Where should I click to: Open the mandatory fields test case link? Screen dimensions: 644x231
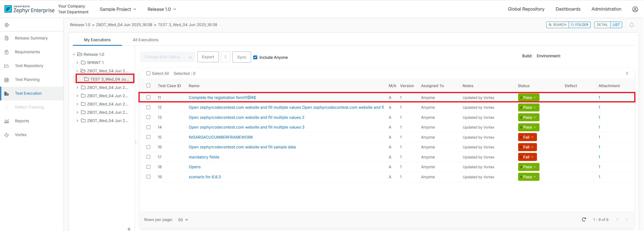(x=204, y=157)
